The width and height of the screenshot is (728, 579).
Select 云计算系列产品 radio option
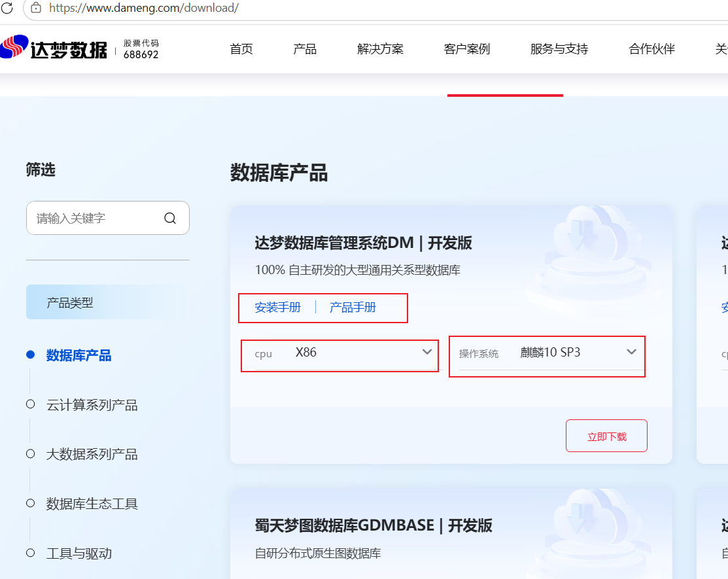coord(31,404)
